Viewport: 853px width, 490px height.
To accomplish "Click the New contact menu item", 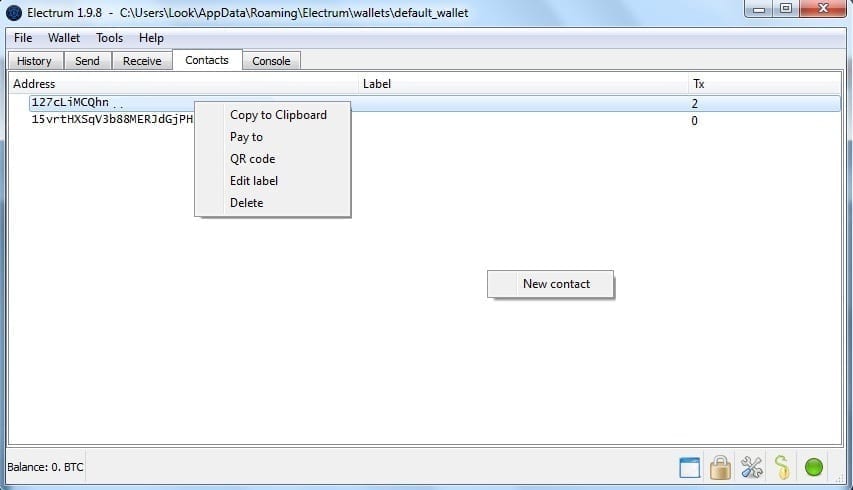I will pos(551,284).
